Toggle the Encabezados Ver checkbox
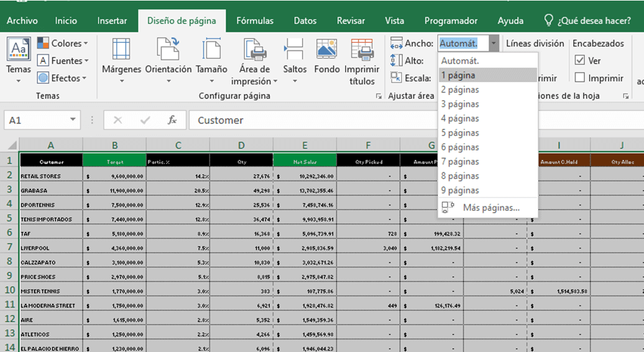 [579, 60]
